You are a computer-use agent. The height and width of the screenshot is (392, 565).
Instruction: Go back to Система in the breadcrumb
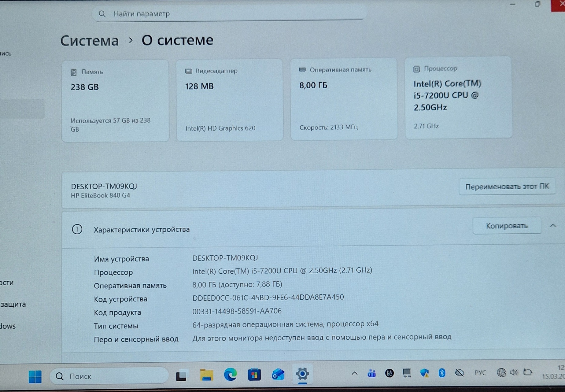coord(89,41)
